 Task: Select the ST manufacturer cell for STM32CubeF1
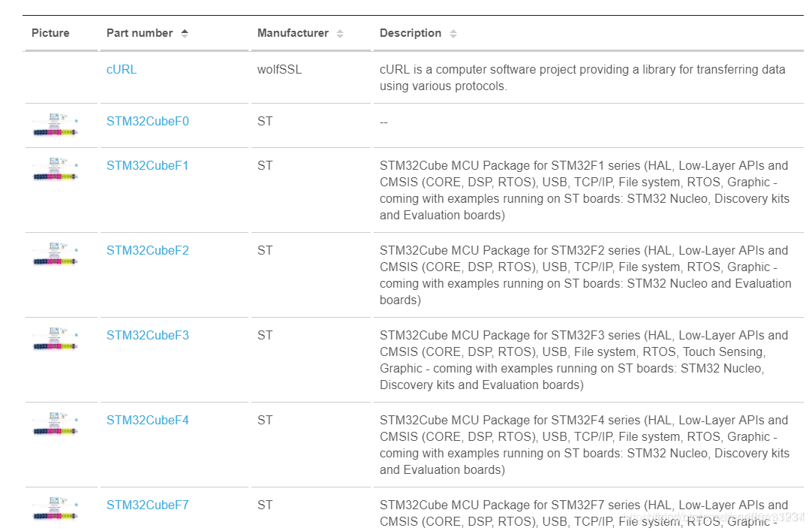coord(265,166)
